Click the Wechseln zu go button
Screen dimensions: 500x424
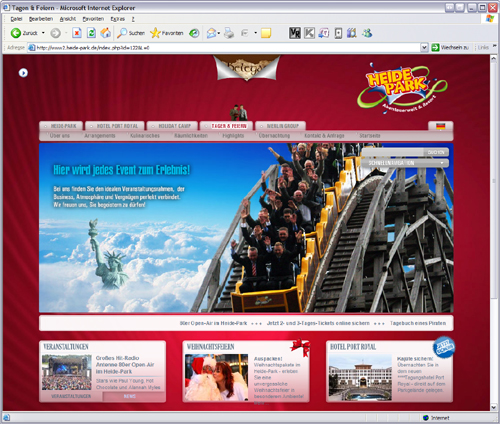coord(450,48)
